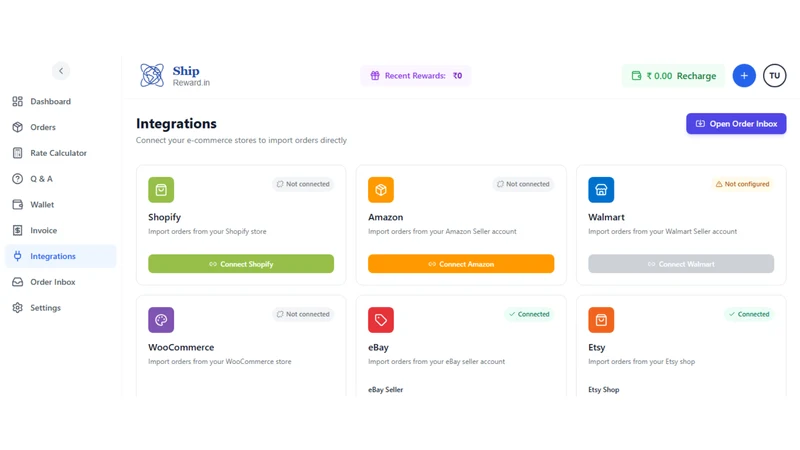Open the TU user avatar menu

774,76
